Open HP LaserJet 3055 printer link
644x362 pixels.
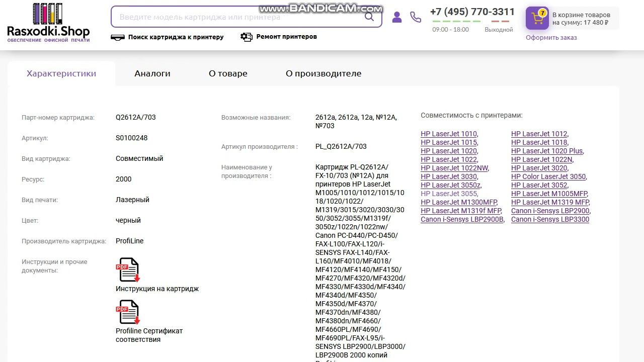(x=449, y=194)
